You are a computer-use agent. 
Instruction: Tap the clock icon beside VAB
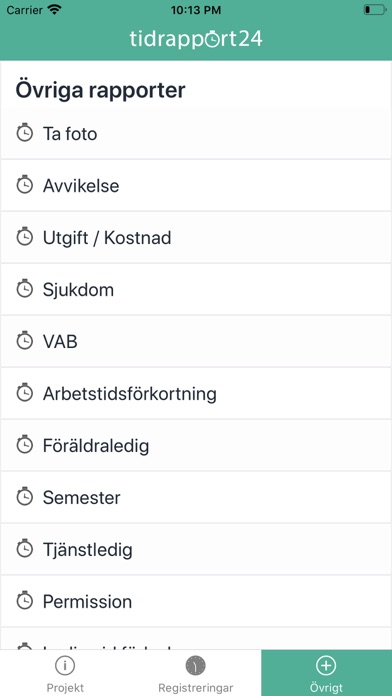pyautogui.click(x=24, y=341)
